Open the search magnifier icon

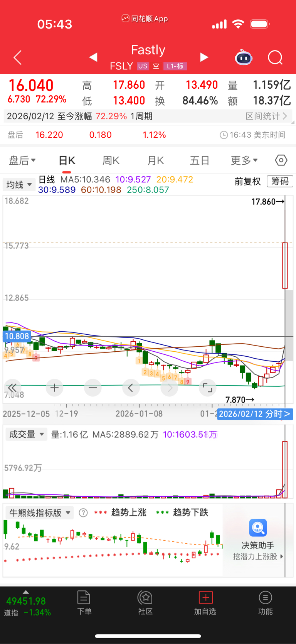275,58
